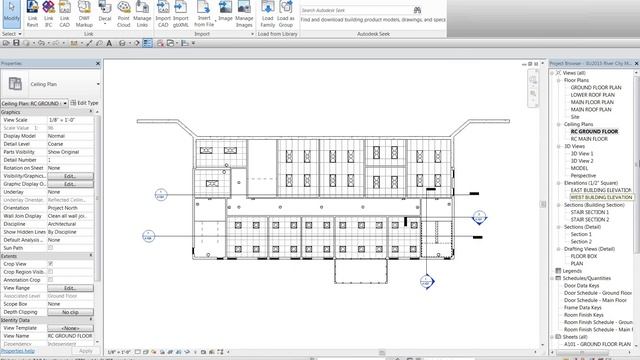Open the FLOOR BOX drafting view
Image resolution: width=640 pixels, height=360 pixels.
click(x=584, y=256)
